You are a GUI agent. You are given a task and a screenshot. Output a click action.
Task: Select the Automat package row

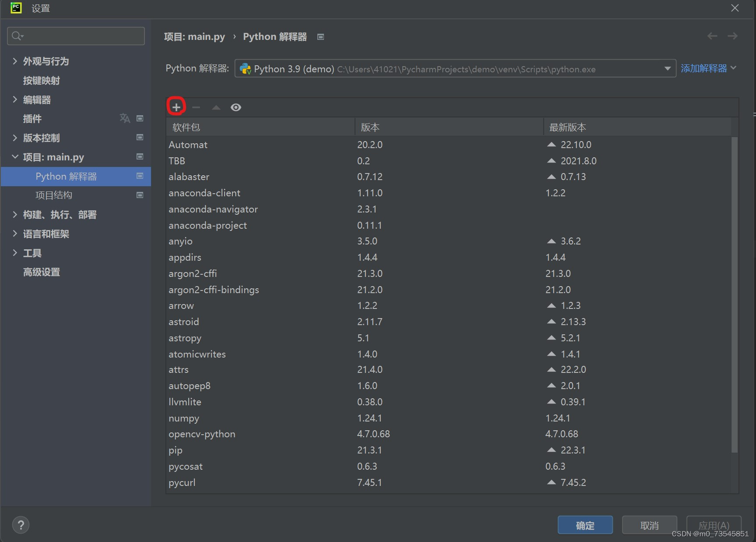pos(449,145)
